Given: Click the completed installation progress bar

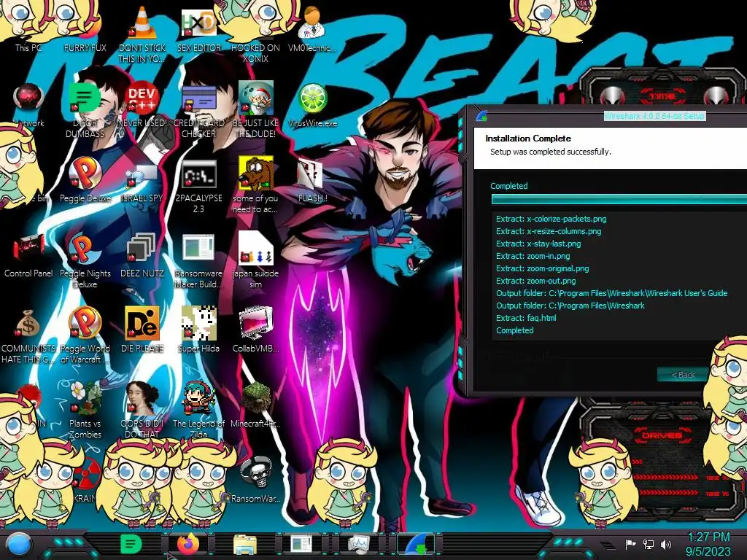Looking at the screenshot, I should 619,200.
